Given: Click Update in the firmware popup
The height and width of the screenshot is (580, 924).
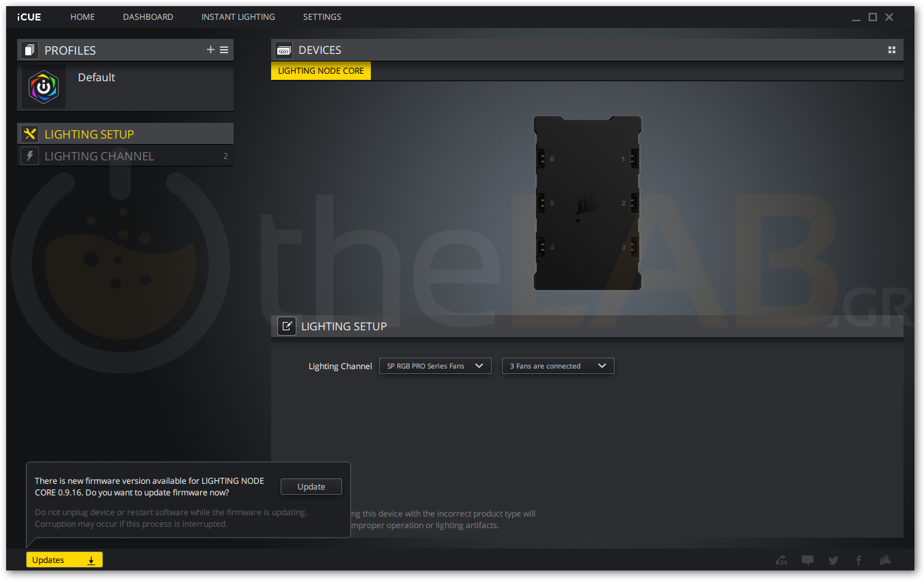Looking at the screenshot, I should [311, 487].
